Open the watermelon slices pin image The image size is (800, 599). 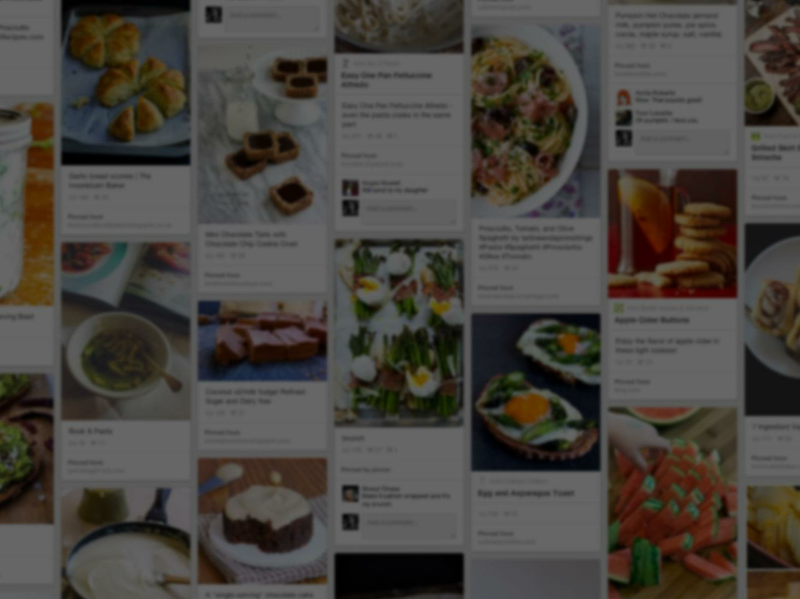tap(672, 503)
